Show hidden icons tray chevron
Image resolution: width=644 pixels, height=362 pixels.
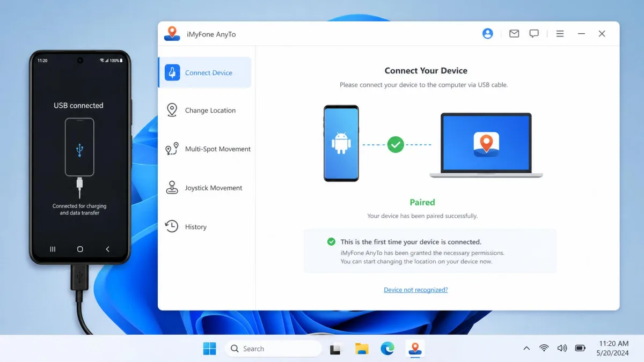(x=526, y=348)
